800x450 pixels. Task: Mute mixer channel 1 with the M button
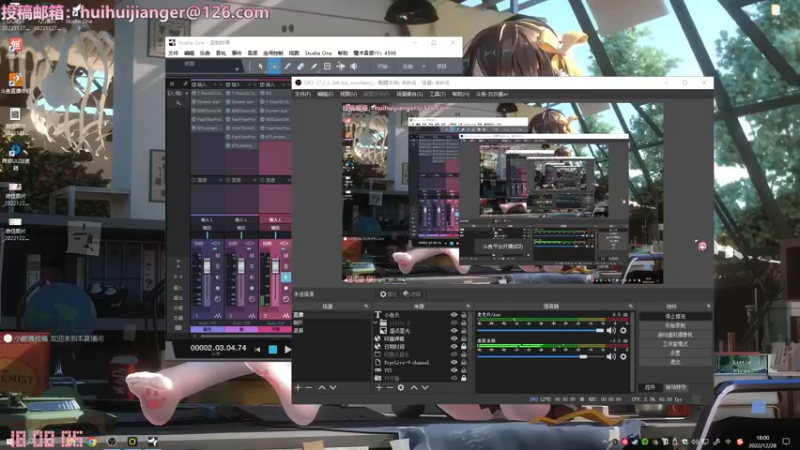click(x=217, y=255)
